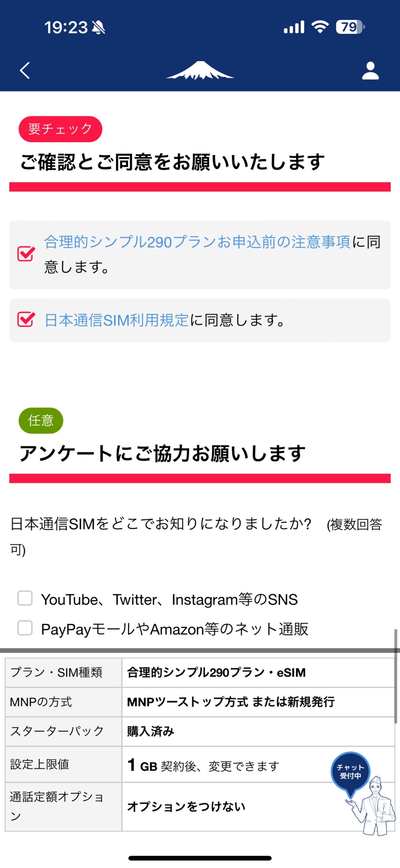Tap the muted bell status icon
Image resolution: width=400 pixels, height=868 pixels.
(99, 27)
